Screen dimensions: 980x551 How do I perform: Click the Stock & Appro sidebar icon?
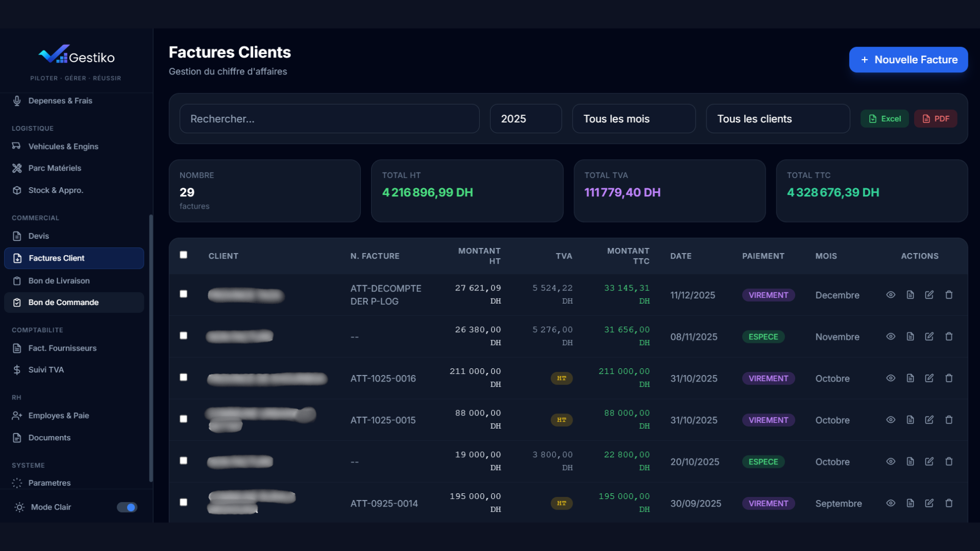point(17,190)
